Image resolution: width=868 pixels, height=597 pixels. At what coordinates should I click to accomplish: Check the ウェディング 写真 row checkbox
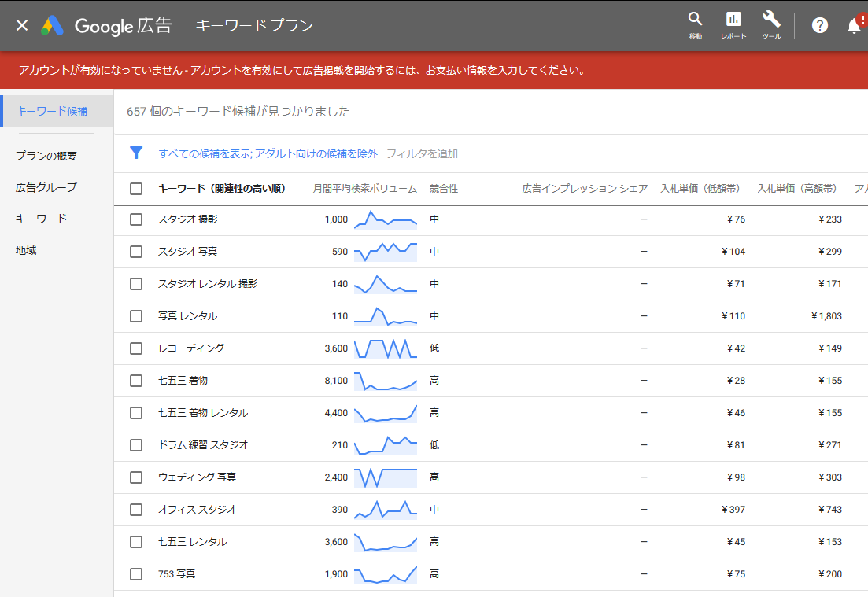pos(136,477)
